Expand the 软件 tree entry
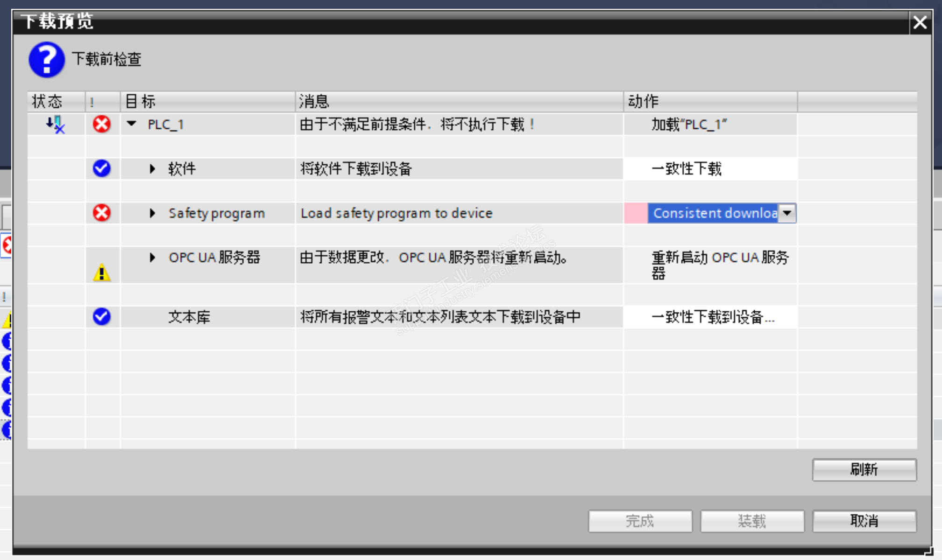This screenshot has width=942, height=560. click(152, 168)
